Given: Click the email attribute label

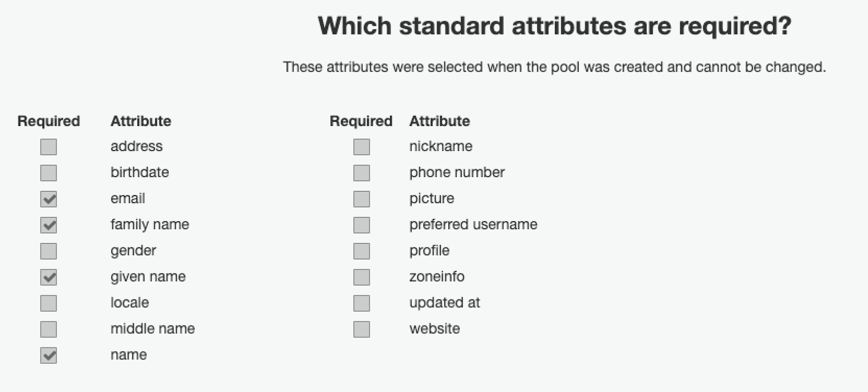Looking at the screenshot, I should [127, 198].
